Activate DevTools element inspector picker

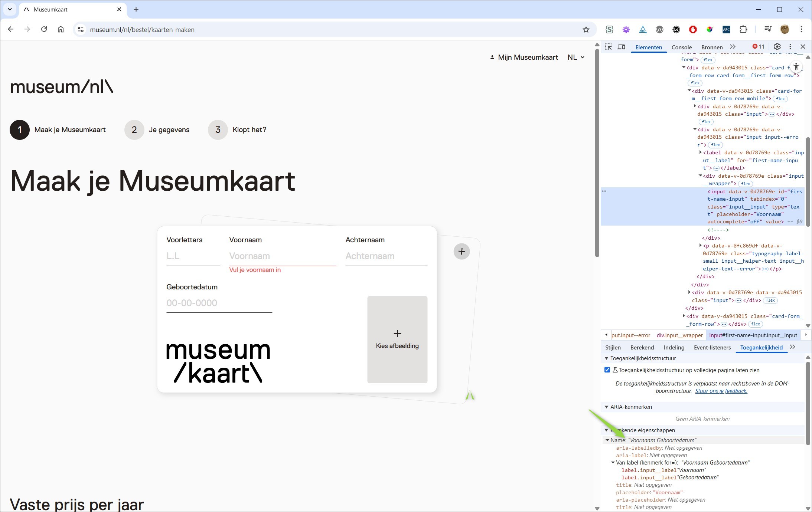pyautogui.click(x=608, y=47)
